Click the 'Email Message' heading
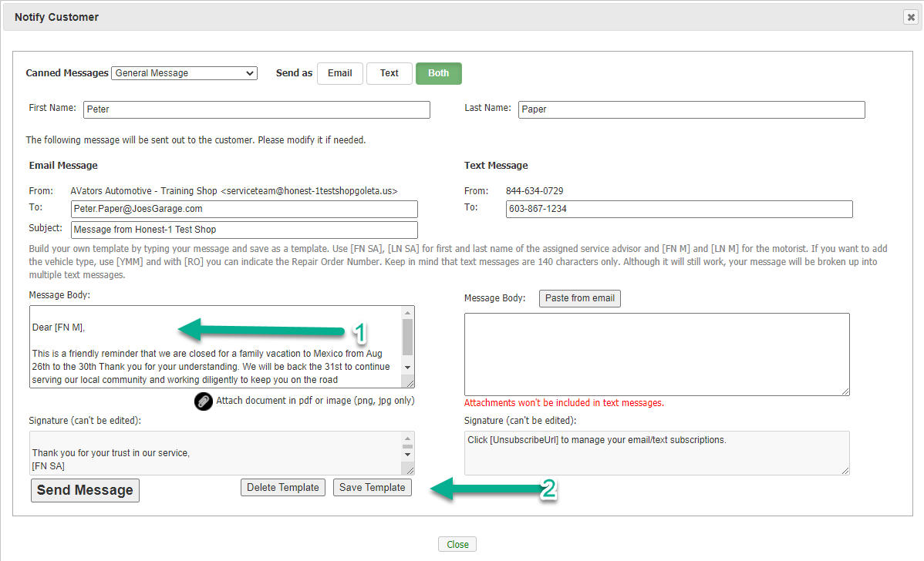Screen dimensions: 924x561 point(63,166)
